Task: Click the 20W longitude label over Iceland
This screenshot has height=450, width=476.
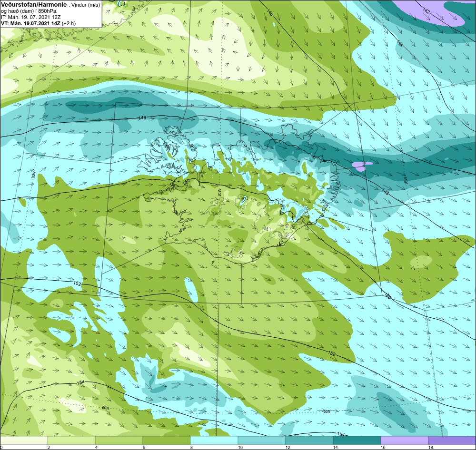Action: (218, 192)
